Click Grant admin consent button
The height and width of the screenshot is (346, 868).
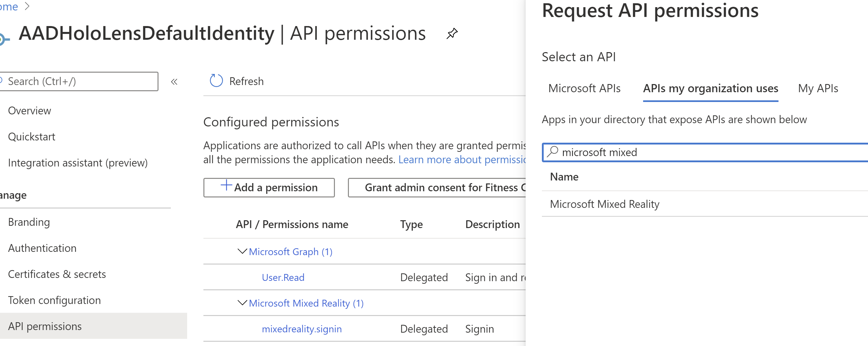pos(437,188)
